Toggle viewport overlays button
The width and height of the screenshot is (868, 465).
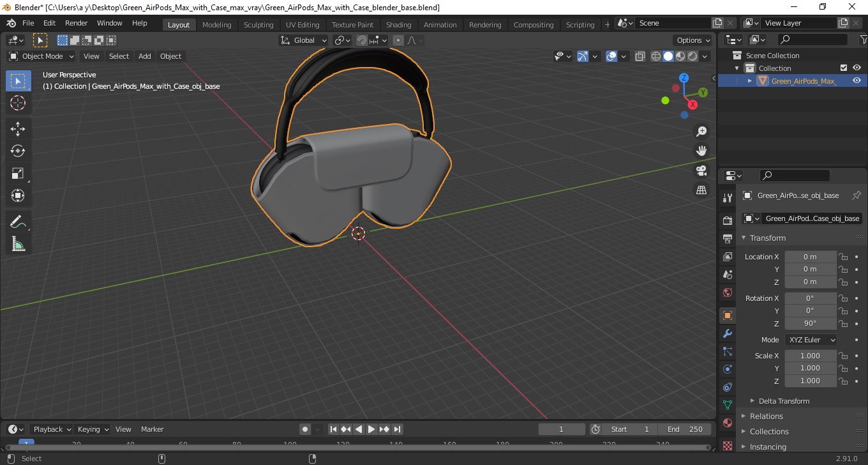click(x=611, y=56)
